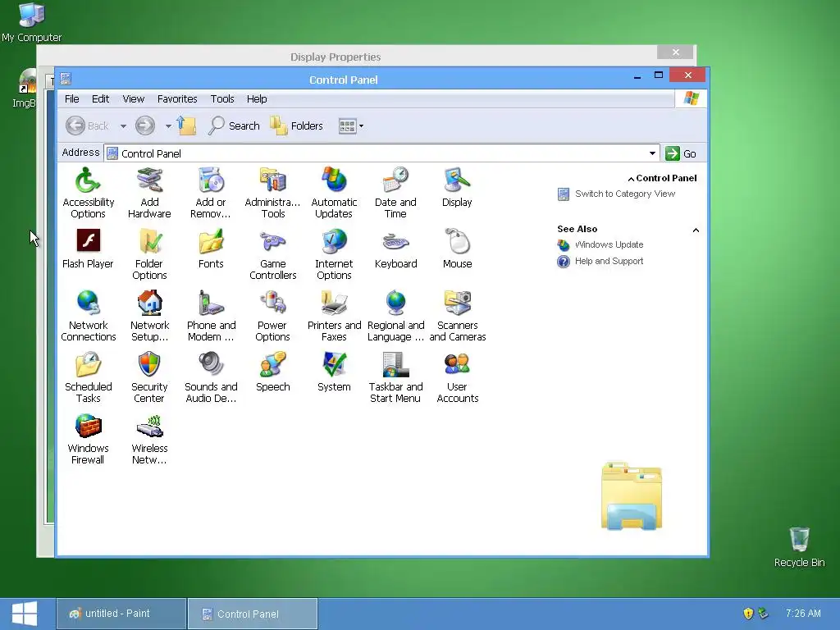Expand the Back history dropdown arrow
The image size is (840, 630).
click(123, 126)
